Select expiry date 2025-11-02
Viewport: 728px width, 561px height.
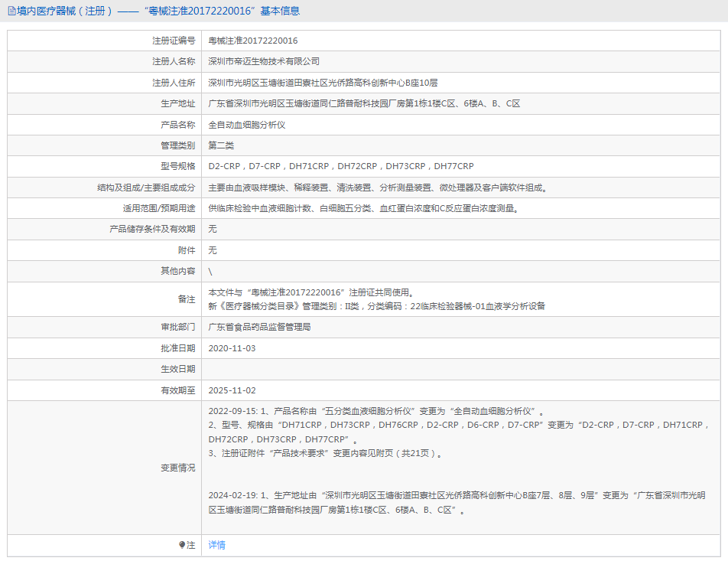[x=232, y=390]
